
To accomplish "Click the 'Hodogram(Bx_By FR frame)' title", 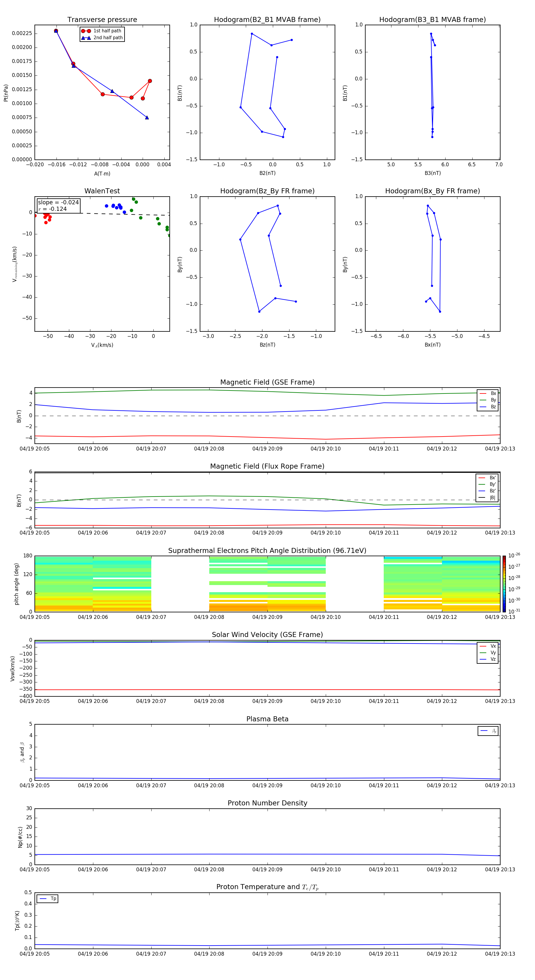I will pos(432,191).
